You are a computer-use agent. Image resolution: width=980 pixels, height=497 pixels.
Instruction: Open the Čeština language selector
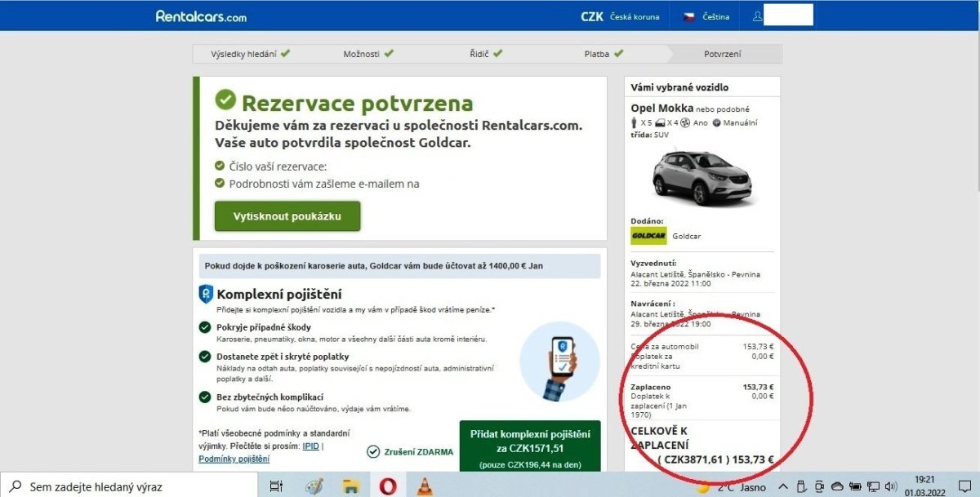tap(706, 16)
